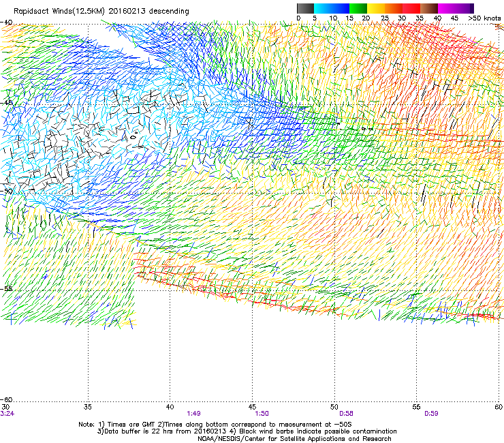Screen dimensions: 504x443
Task: Click the '>50 knots' legend label
Action: pos(484,18)
